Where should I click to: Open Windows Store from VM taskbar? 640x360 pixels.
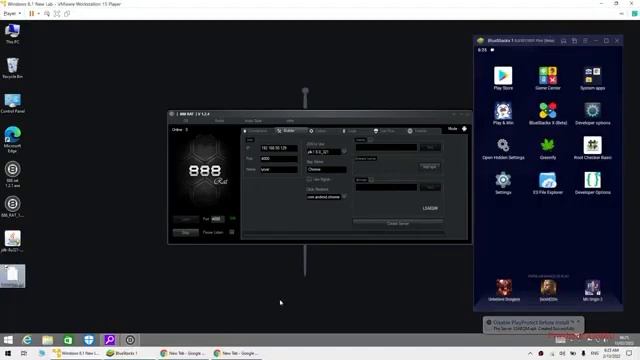coord(68,340)
